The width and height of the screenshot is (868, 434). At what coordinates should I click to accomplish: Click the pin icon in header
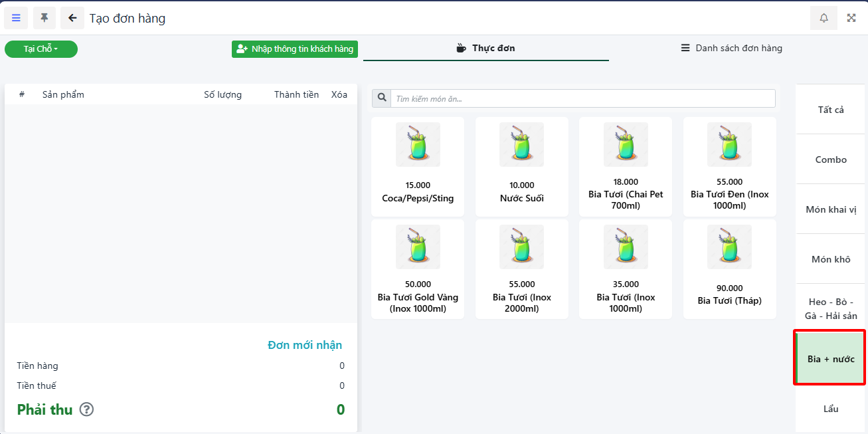[44, 18]
